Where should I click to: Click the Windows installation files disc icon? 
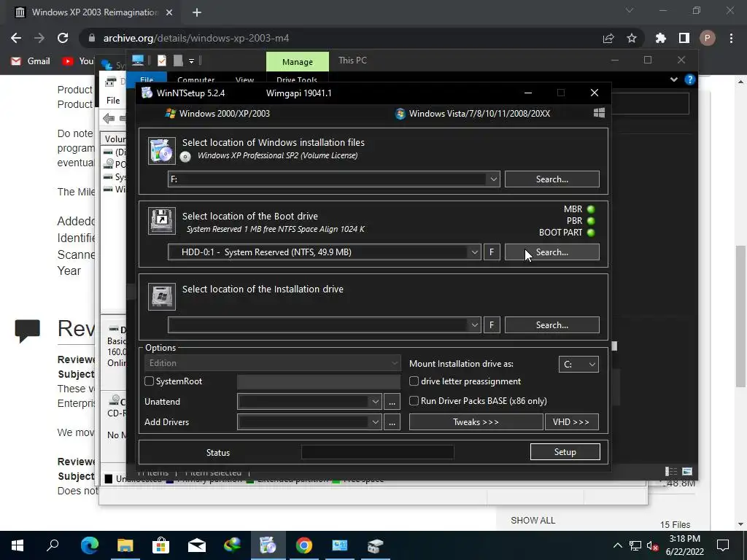161,150
